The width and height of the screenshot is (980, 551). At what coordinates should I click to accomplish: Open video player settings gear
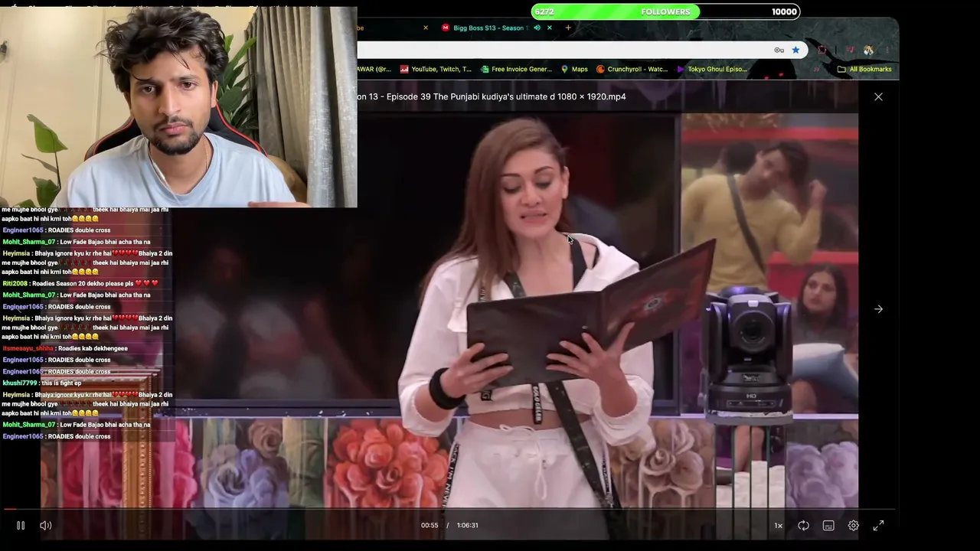854,525
